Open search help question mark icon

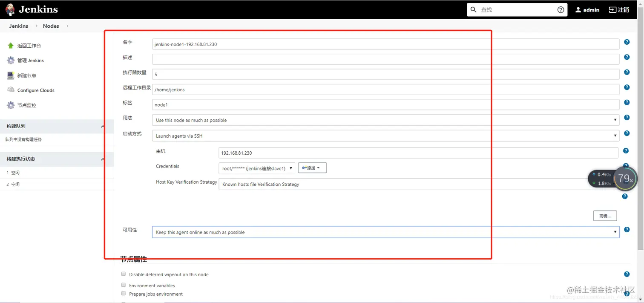(561, 10)
